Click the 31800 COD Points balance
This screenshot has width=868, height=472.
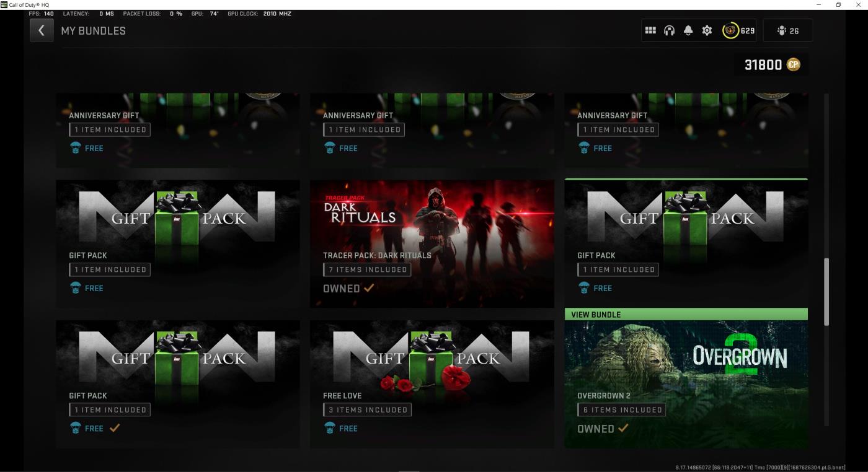(x=763, y=64)
